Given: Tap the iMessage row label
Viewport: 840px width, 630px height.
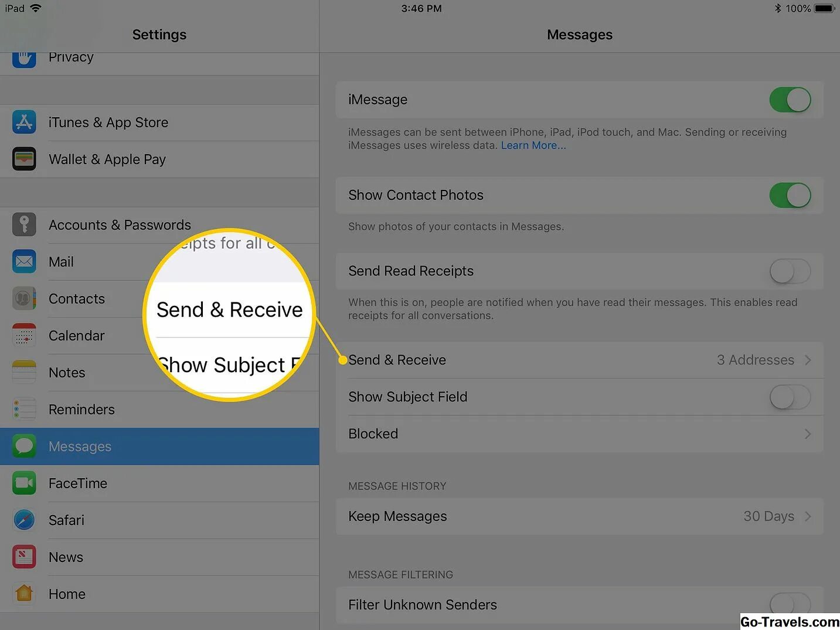Looking at the screenshot, I should (378, 100).
